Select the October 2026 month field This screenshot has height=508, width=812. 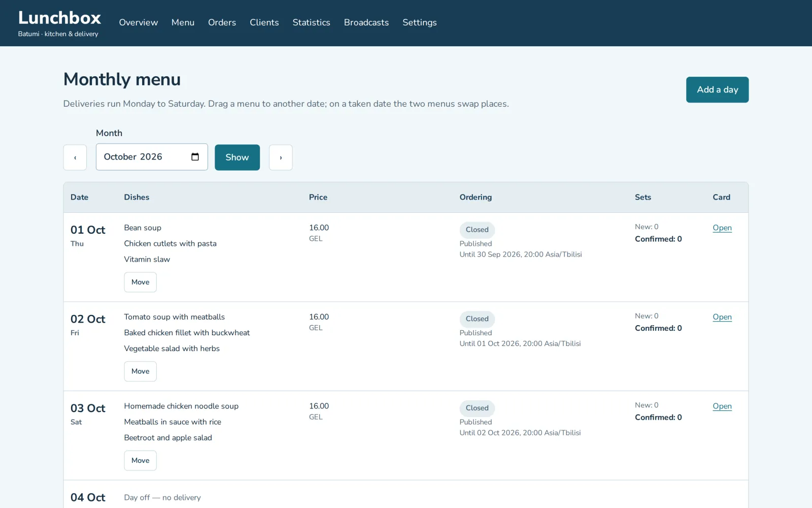coord(152,157)
